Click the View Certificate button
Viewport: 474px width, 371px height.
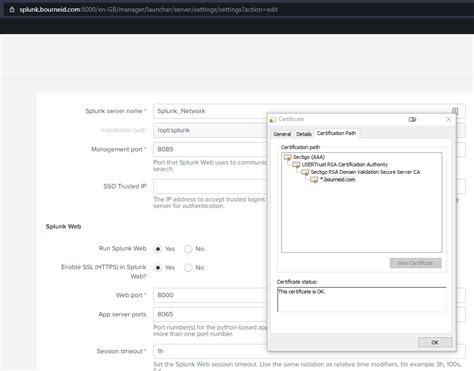416,263
